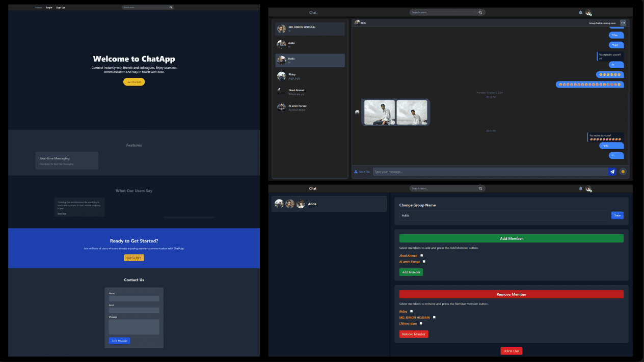Select the Hello conversation in chat list

click(x=310, y=61)
